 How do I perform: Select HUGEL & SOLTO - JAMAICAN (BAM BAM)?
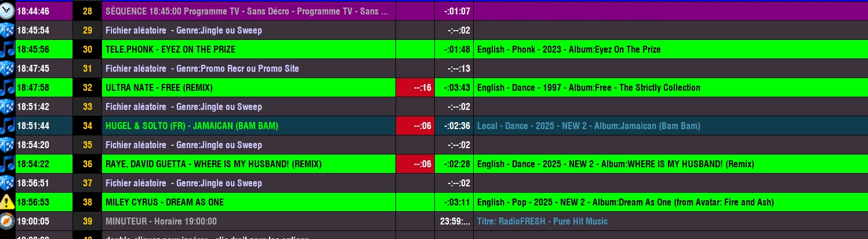pos(192,126)
